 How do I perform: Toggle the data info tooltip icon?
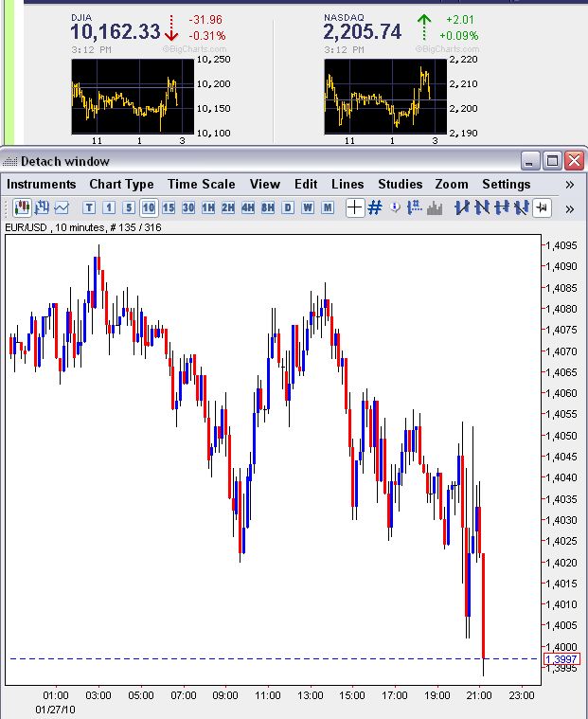[x=395, y=207]
